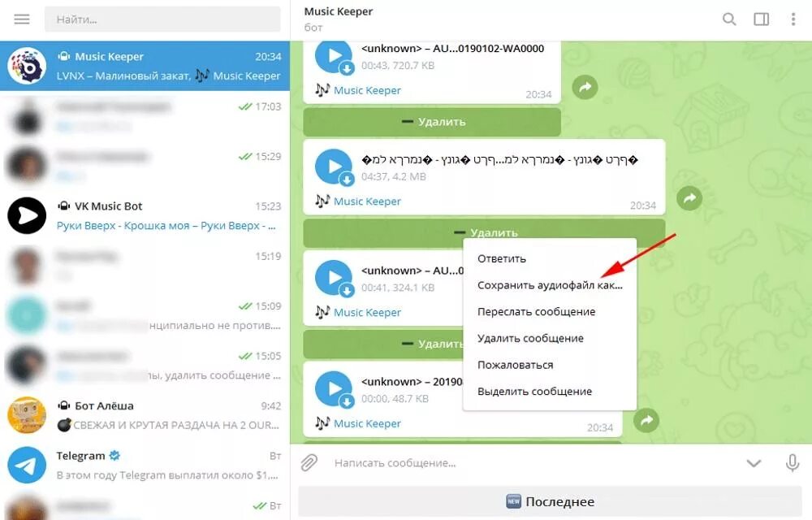
Task: Forward the 720.7 KB audio message via share arrow
Action: pyautogui.click(x=585, y=87)
